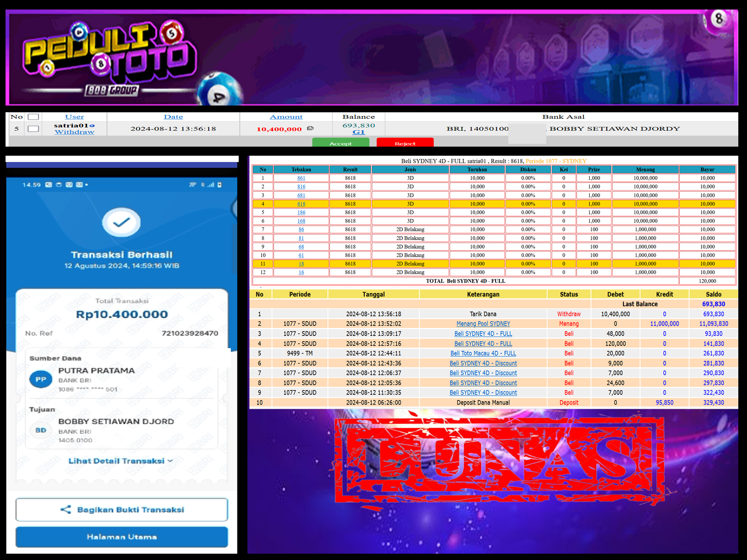Click the User column header link

pyautogui.click(x=74, y=117)
